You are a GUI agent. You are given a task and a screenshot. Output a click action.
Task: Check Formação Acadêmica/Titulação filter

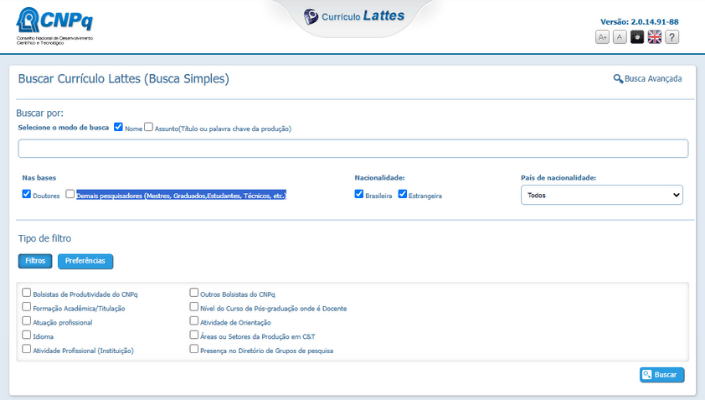click(x=27, y=307)
